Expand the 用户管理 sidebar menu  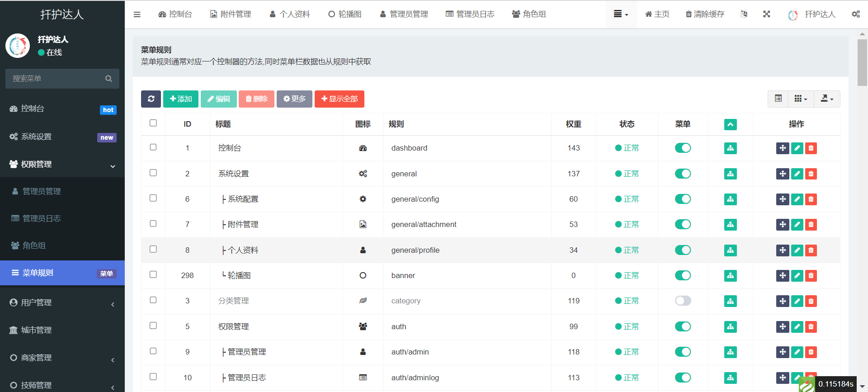click(62, 303)
